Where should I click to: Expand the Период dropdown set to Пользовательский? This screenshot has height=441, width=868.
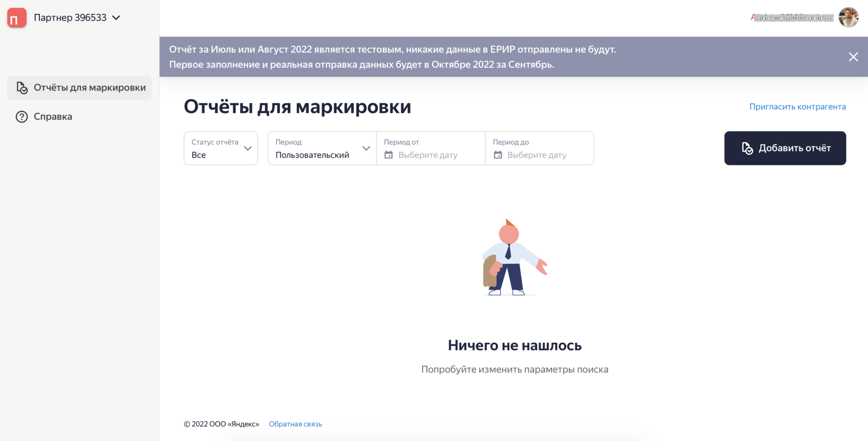click(x=322, y=148)
